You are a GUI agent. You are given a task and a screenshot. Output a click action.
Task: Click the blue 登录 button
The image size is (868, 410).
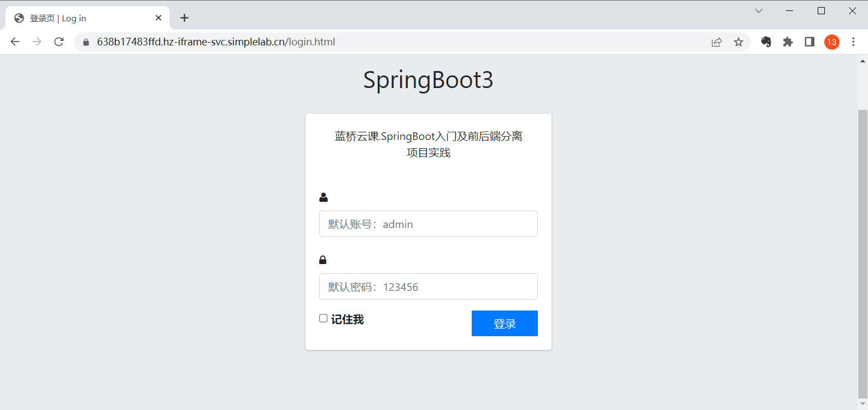505,323
